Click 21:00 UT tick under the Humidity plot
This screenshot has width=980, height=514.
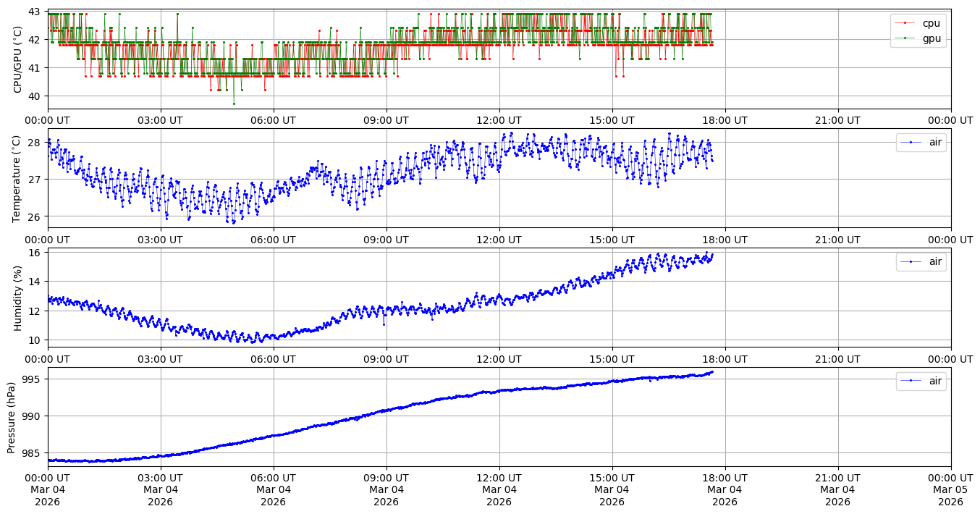click(x=837, y=358)
